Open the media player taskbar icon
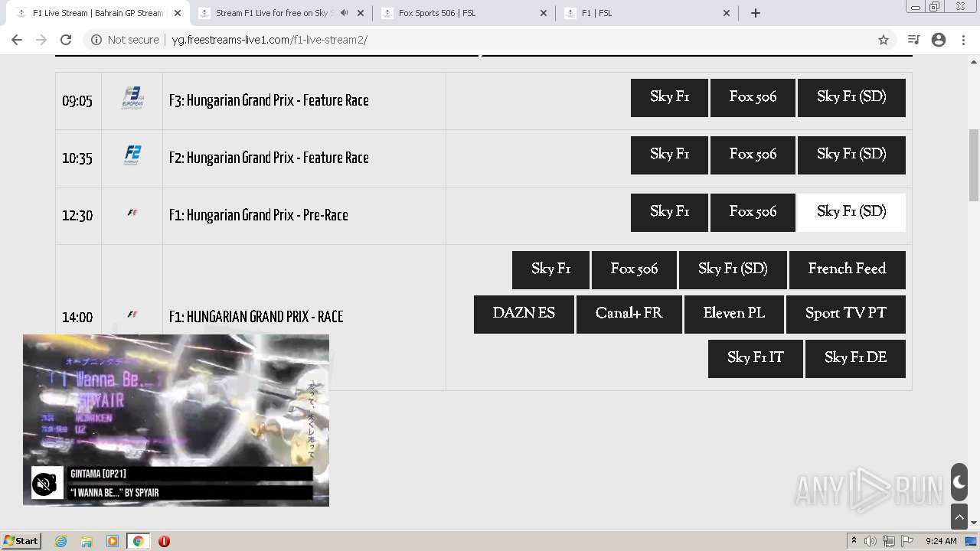The height and width of the screenshot is (551, 980). [x=113, y=541]
